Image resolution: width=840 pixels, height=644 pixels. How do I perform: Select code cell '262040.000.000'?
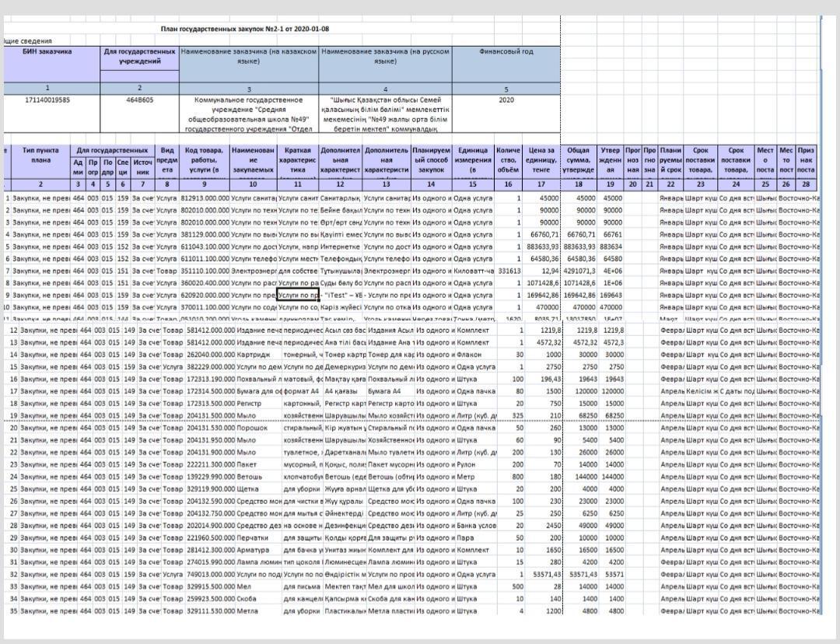click(x=211, y=355)
